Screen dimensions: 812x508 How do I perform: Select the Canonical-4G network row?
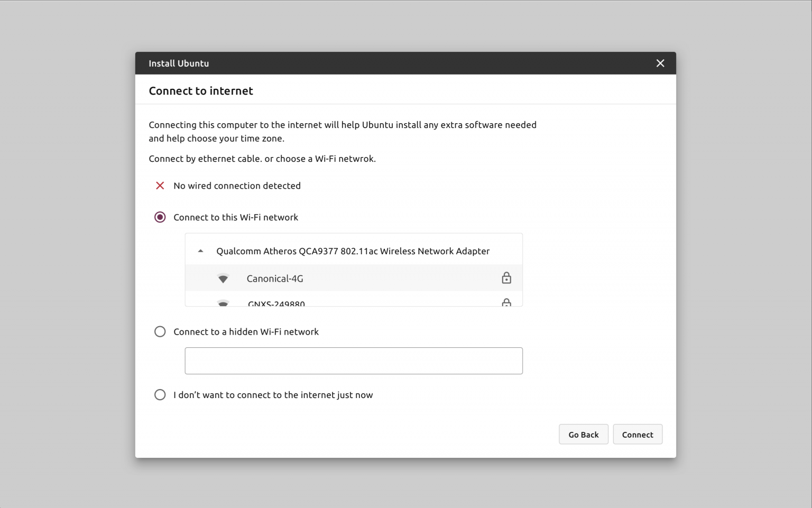pyautogui.click(x=354, y=278)
